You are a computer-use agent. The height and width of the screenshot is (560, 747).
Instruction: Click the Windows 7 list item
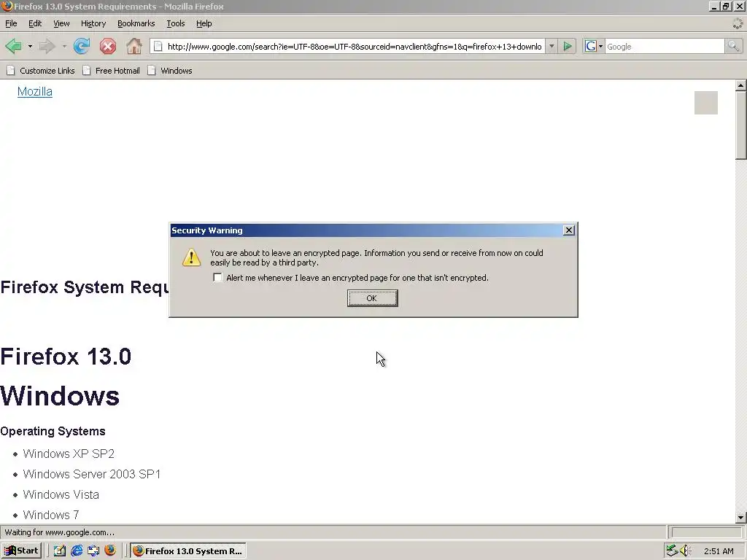(x=51, y=515)
